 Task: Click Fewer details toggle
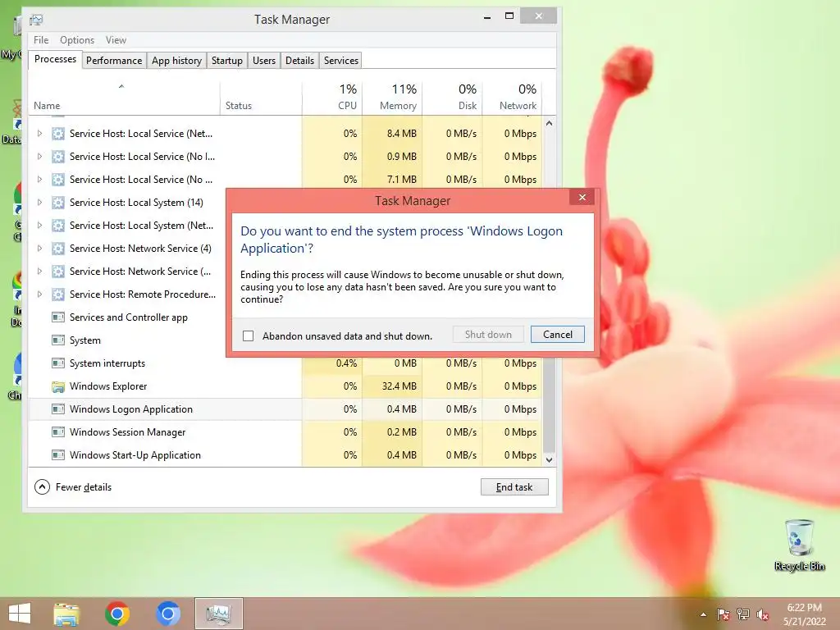73,487
